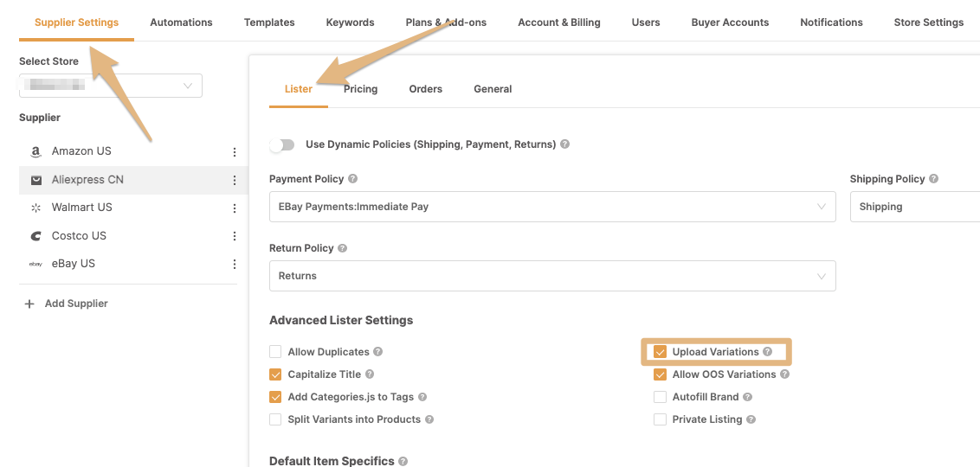This screenshot has width=980, height=467.
Task: Open the three-dot menu for Aliexpress CN
Action: tap(235, 180)
